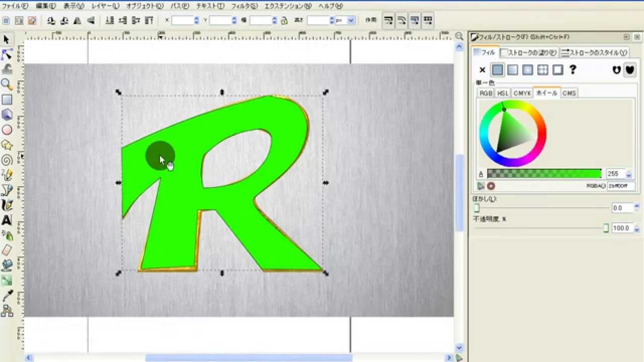Open the 編集 (Edit) menu

pyautogui.click(x=46, y=6)
